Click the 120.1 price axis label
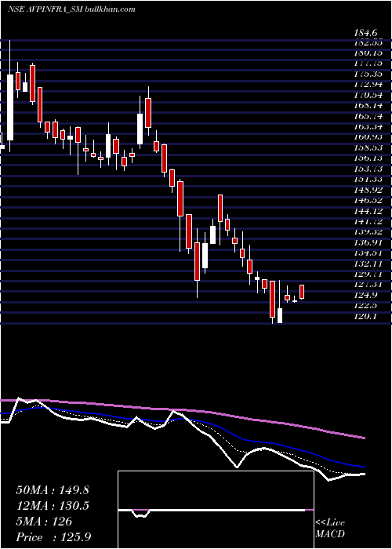Image resolution: width=392 pixels, height=549 pixels. 366,317
